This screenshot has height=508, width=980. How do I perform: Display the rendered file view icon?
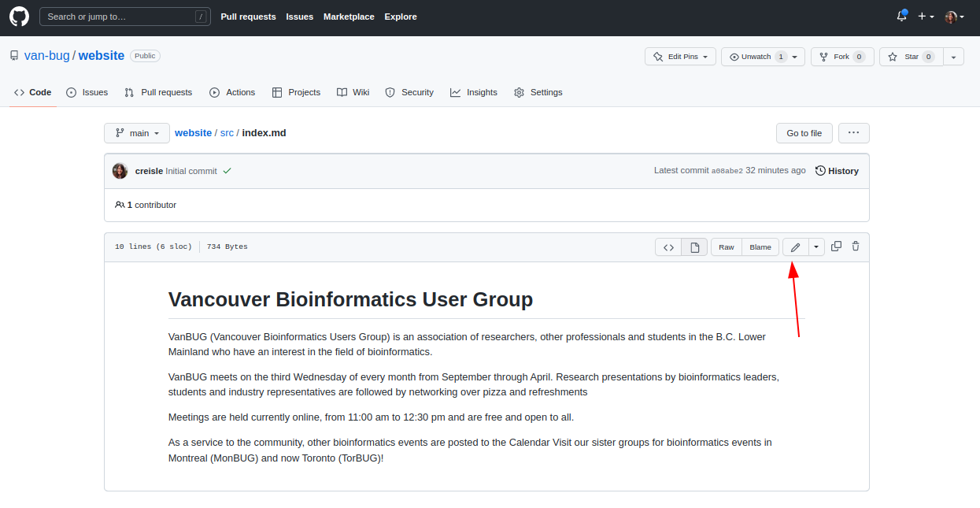[x=694, y=247]
